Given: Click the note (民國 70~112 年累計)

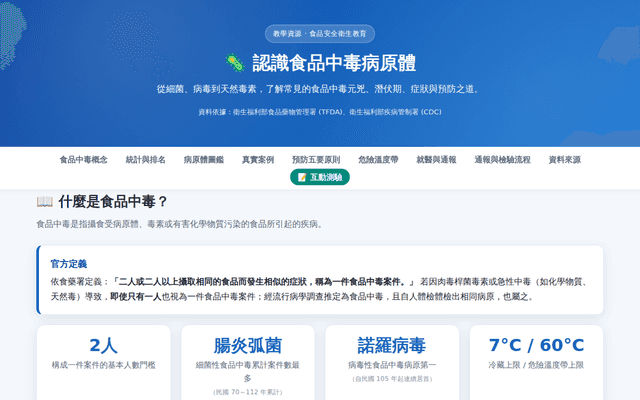Looking at the screenshot, I should click(248, 392).
